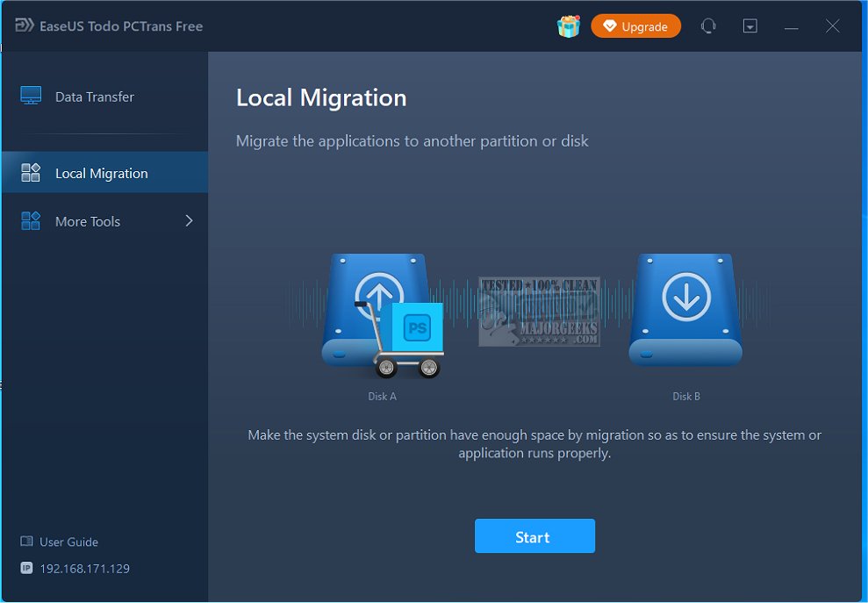
Task: Open the User Guide link
Action: 68,542
